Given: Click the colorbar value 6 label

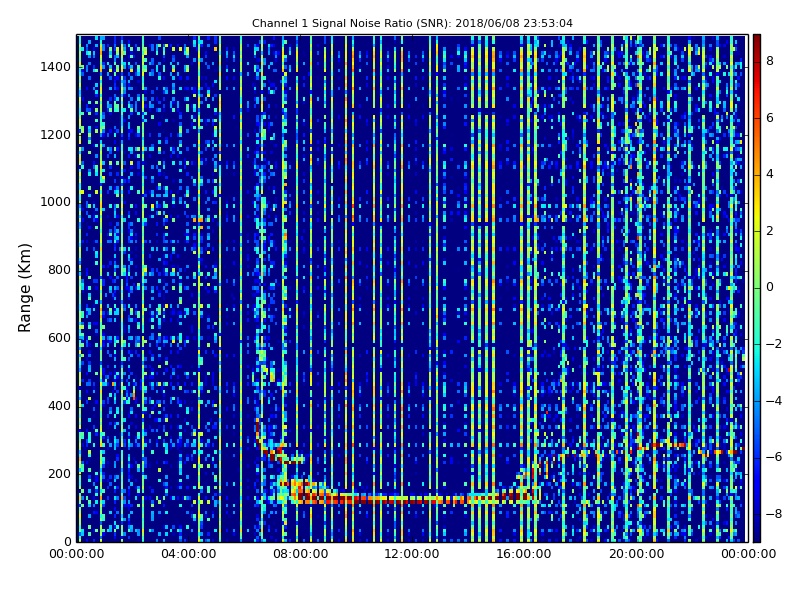Looking at the screenshot, I should tap(770, 118).
